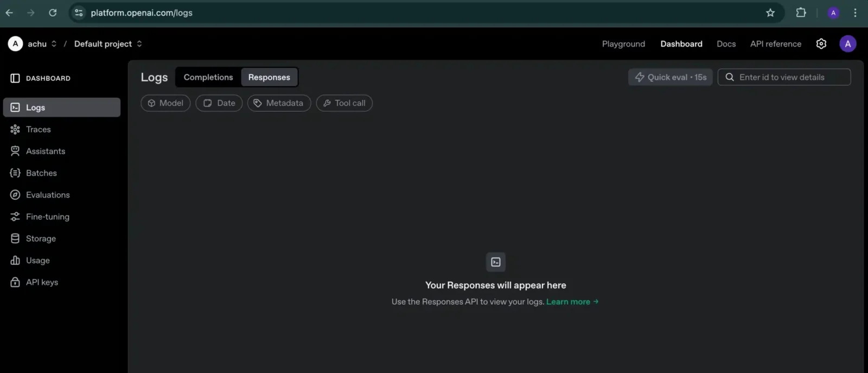Open the Tool call filter
The width and height of the screenshot is (868, 373).
point(344,103)
